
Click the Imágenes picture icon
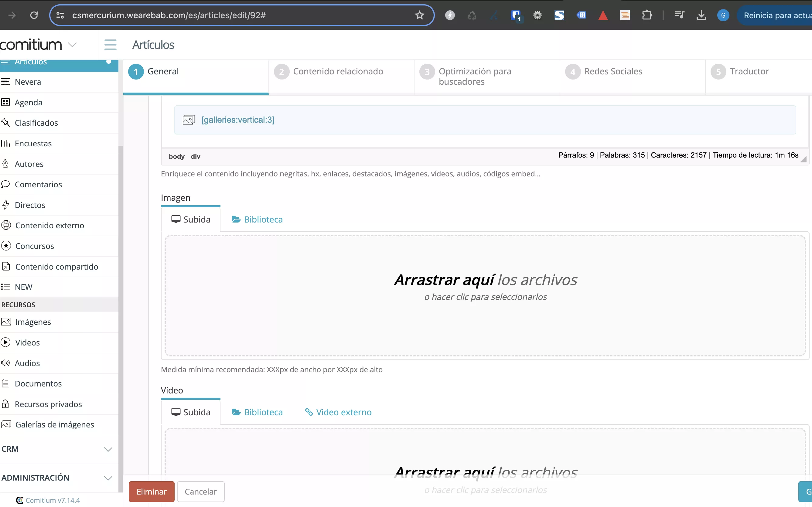(6, 322)
